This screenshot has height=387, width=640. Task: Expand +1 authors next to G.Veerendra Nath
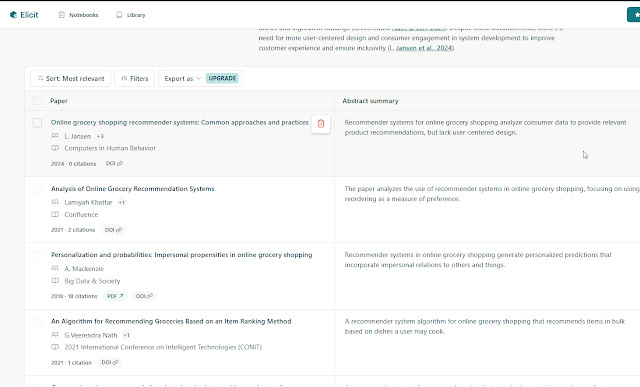pos(127,335)
